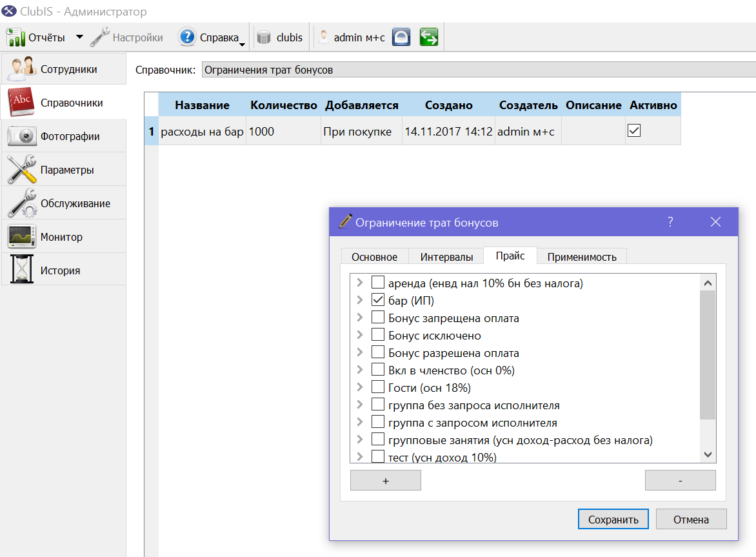
Task: Click cell При покупке
Action: (x=362, y=131)
